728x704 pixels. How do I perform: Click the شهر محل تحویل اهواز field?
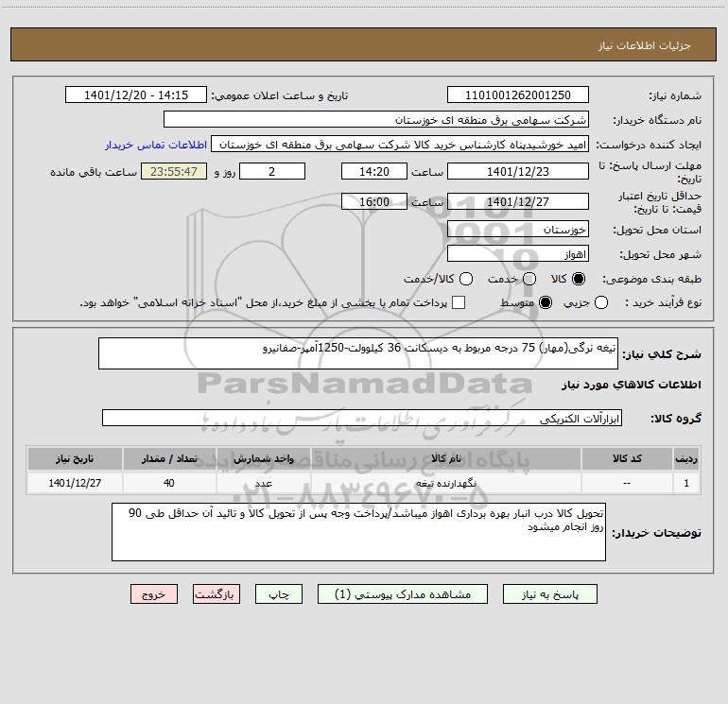point(518,254)
